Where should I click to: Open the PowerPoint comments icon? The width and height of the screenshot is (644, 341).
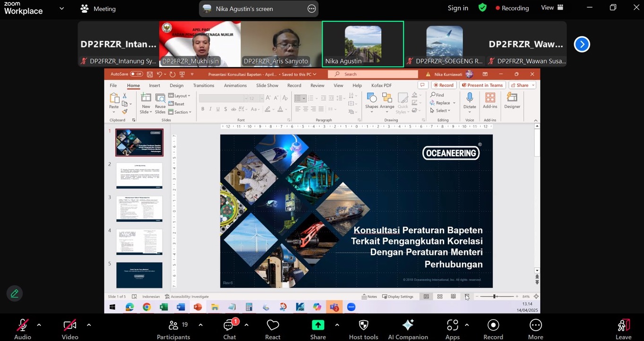(423, 85)
